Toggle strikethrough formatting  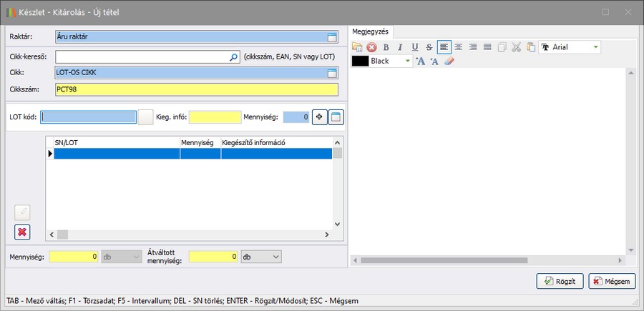coord(429,47)
